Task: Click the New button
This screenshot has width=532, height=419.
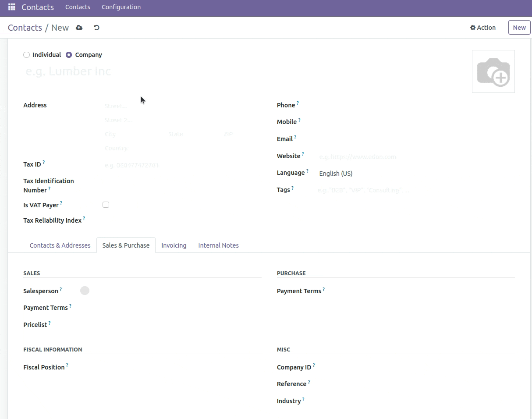Action: [519, 28]
